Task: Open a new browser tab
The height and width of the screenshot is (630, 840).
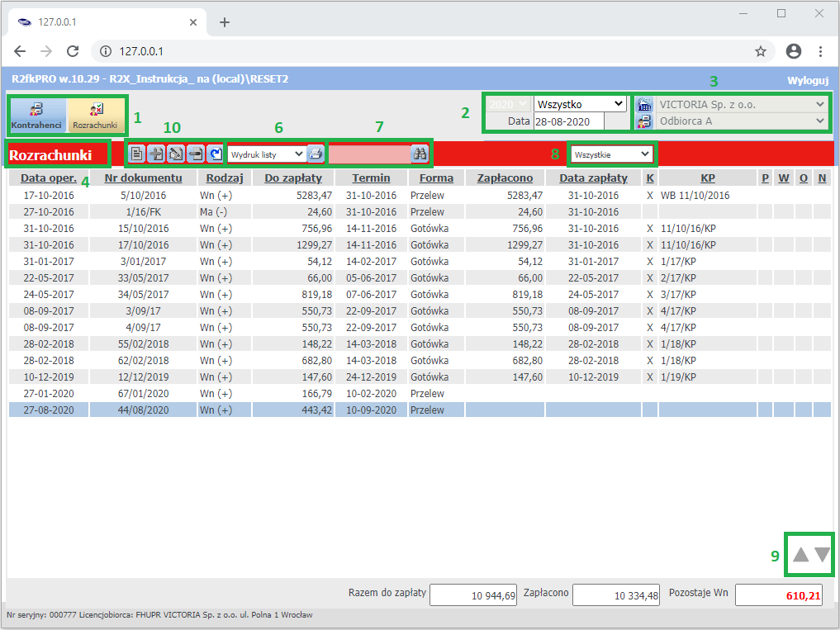Action: pos(225,22)
